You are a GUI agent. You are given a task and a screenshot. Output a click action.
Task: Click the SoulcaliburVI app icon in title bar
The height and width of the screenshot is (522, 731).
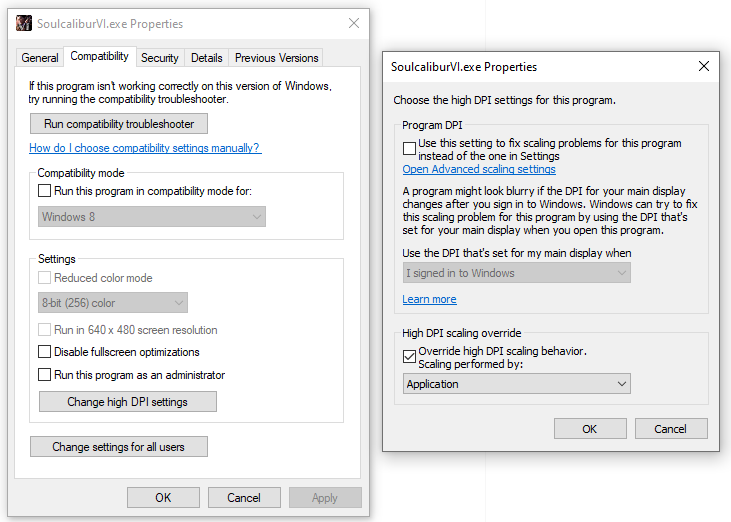[24, 24]
